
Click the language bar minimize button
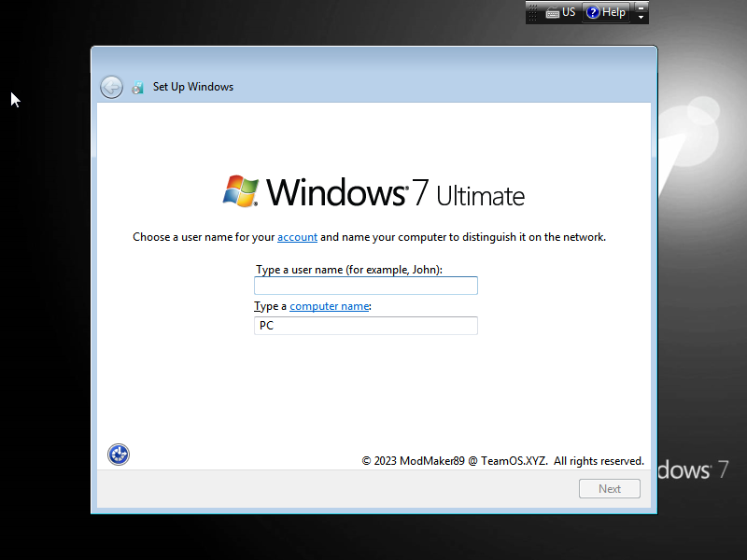click(641, 7)
